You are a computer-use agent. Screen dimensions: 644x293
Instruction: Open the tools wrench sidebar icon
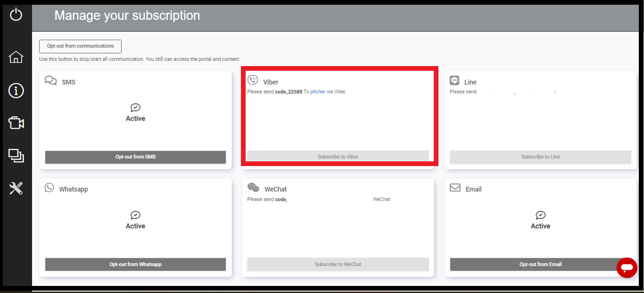pyautogui.click(x=16, y=189)
